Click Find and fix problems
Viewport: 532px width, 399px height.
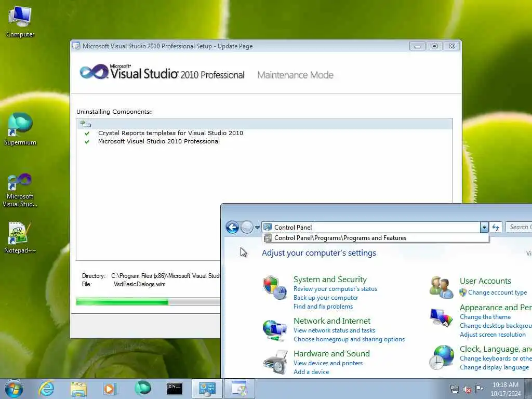click(323, 307)
